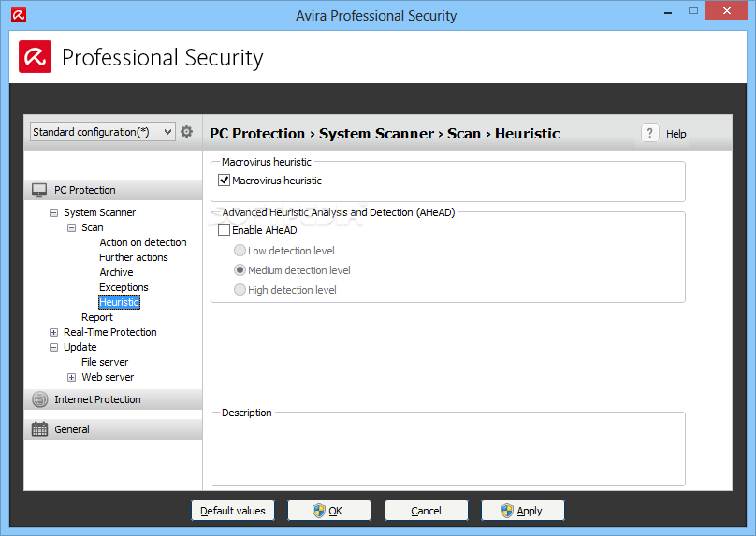Select Web server tree item
Viewport: 756px width, 536px height.
[x=108, y=377]
